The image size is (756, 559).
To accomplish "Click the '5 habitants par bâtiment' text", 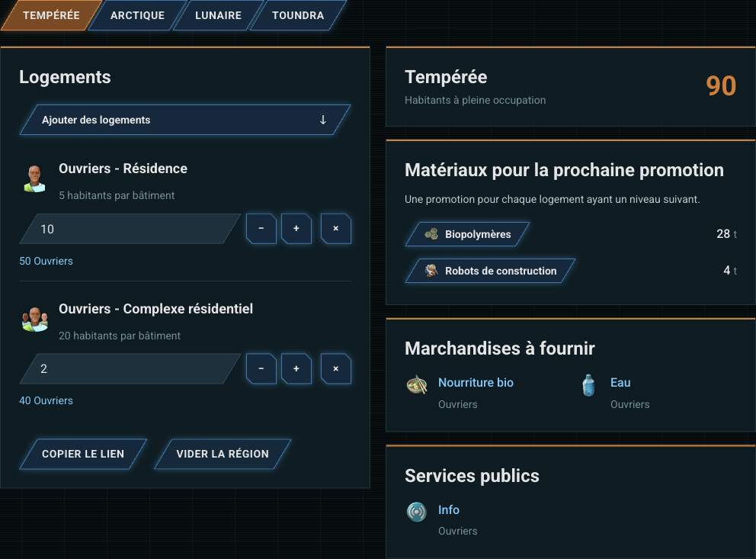I will [117, 195].
